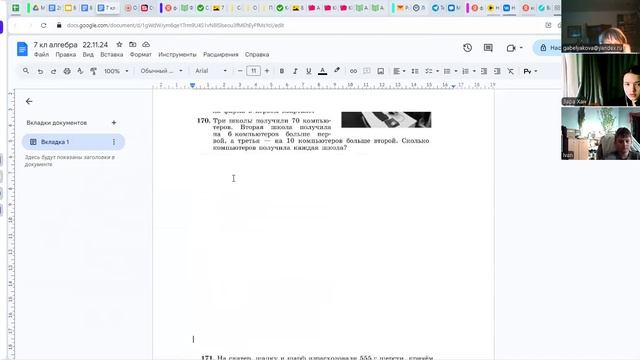Viewport: 640px width, 360px height.
Task: Open the Вид menu
Action: [88, 54]
